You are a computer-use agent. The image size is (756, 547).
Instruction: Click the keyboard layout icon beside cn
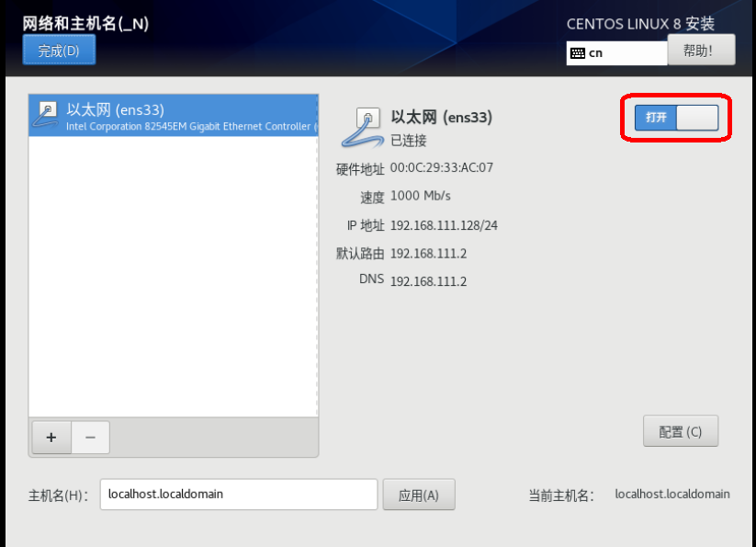(578, 53)
